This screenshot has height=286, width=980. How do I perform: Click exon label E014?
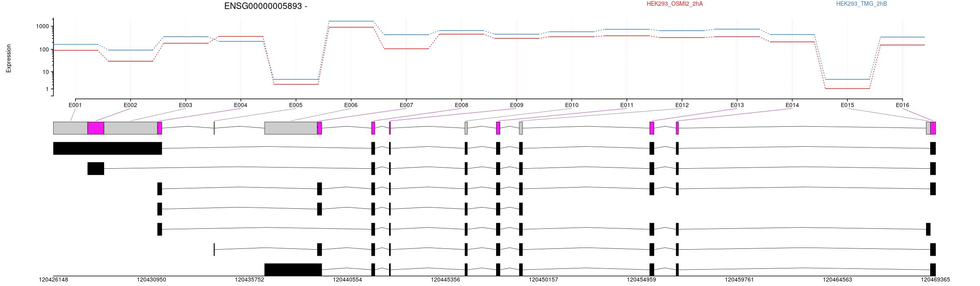792,105
